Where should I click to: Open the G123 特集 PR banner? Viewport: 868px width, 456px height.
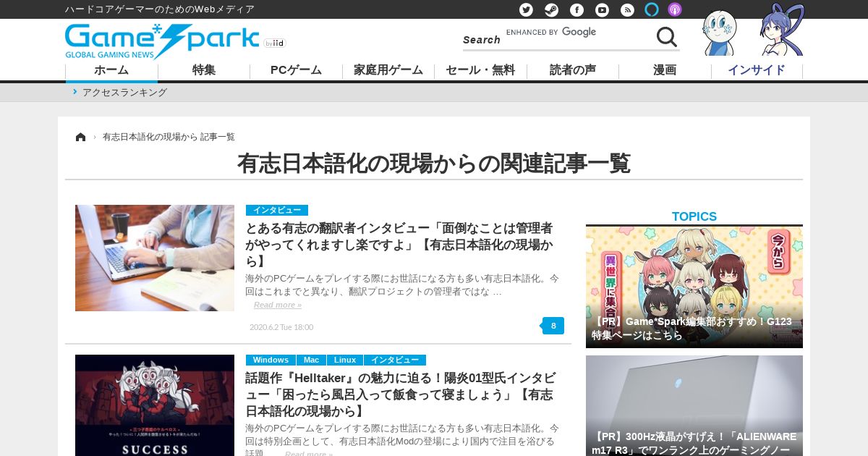pyautogui.click(x=694, y=287)
